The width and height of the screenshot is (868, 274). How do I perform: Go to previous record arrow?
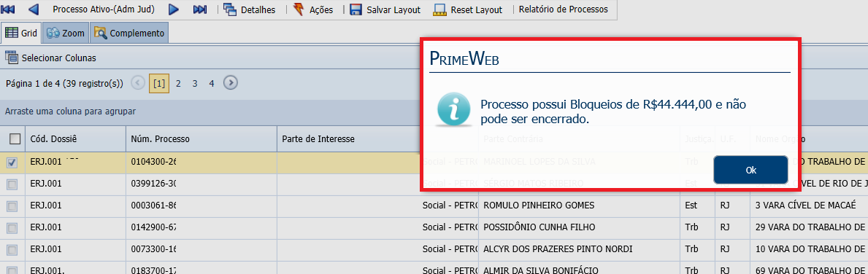33,9
